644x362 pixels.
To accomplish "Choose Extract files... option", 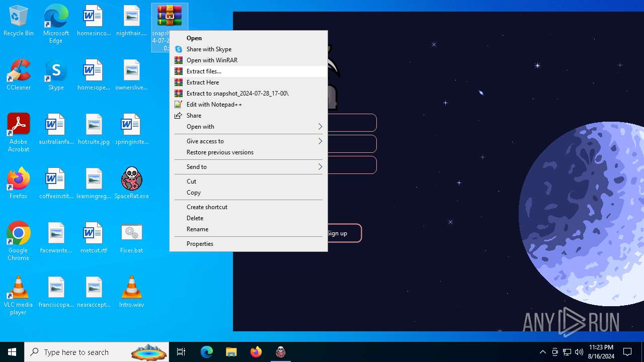I will pyautogui.click(x=249, y=71).
